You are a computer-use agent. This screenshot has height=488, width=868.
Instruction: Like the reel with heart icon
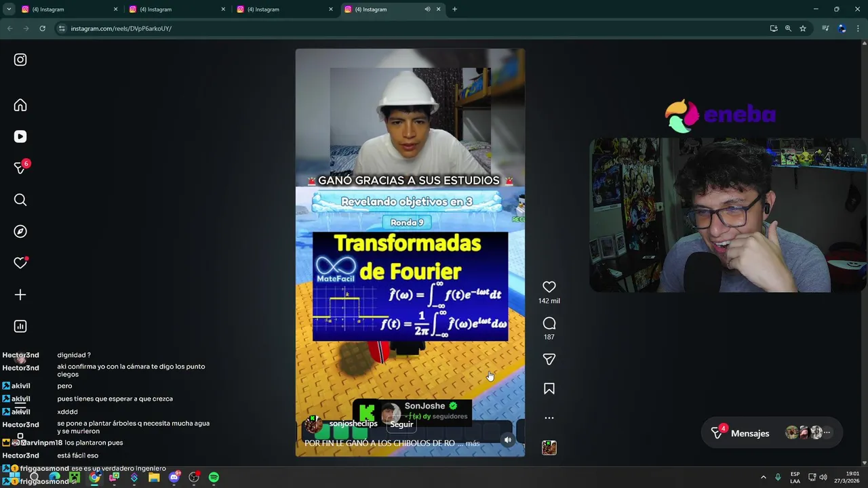pos(549,287)
